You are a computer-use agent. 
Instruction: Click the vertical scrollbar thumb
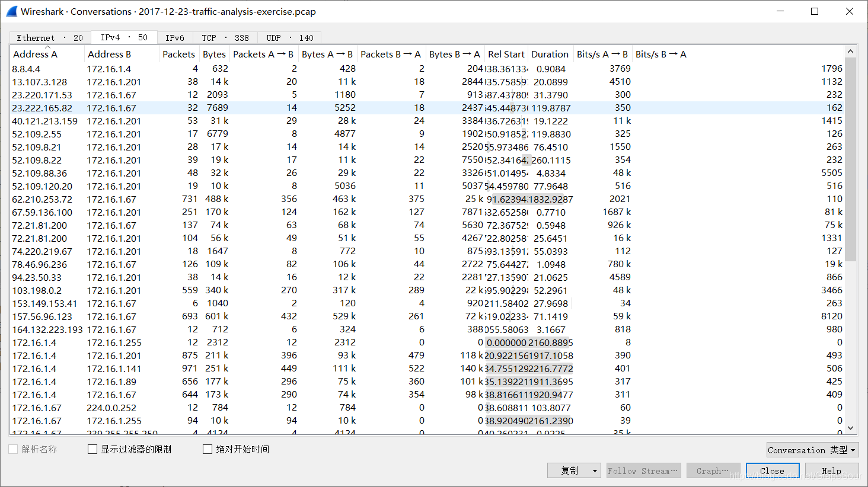851,159
